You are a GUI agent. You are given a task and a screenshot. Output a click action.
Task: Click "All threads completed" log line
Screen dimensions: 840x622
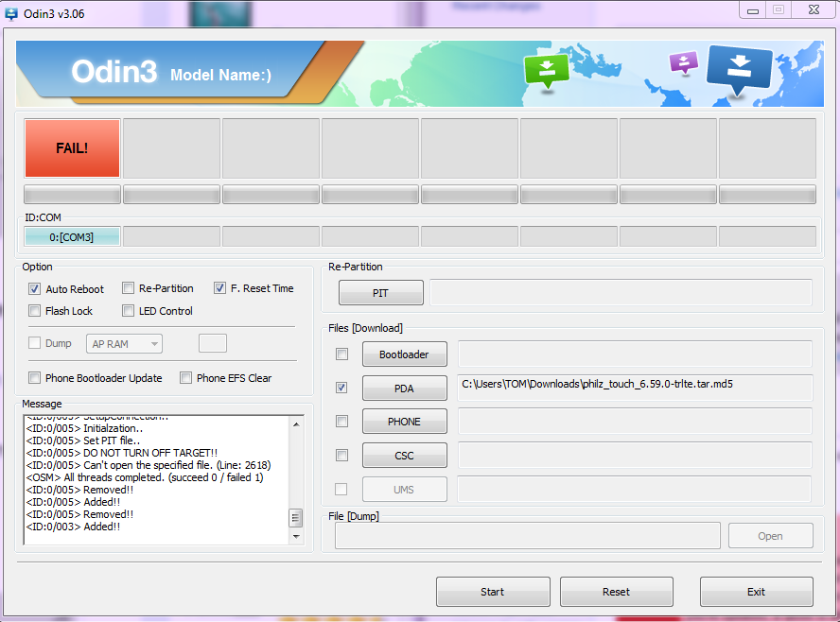tap(145, 477)
